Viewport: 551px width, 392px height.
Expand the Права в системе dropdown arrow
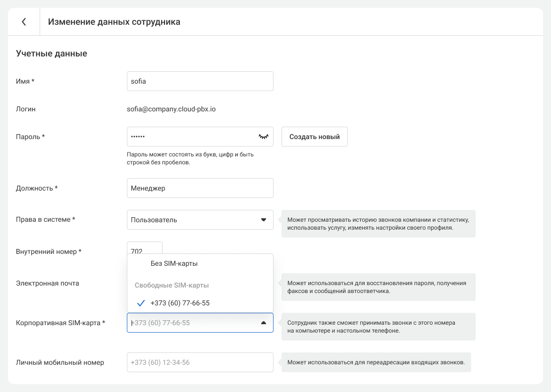click(x=264, y=220)
